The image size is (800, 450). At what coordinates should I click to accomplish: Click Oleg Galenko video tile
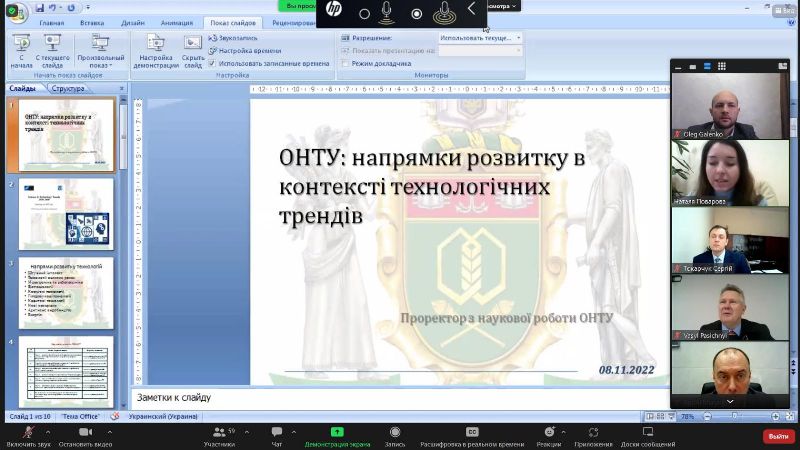[x=730, y=106]
